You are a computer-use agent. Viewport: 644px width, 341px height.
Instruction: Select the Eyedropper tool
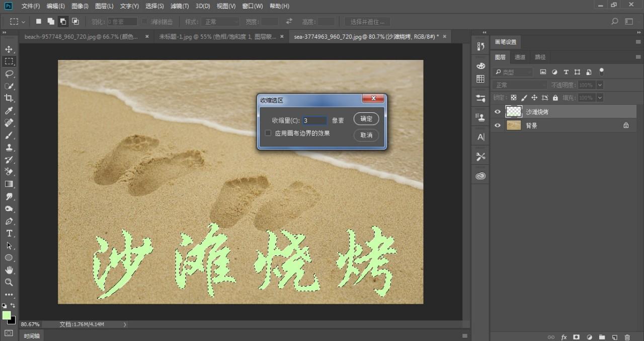[9, 111]
